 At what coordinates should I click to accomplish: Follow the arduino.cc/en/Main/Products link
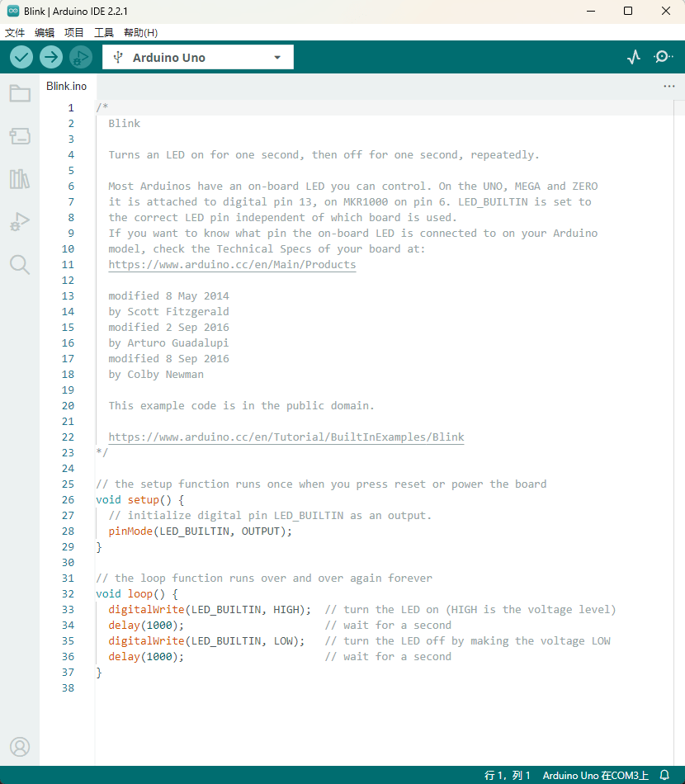tap(232, 265)
